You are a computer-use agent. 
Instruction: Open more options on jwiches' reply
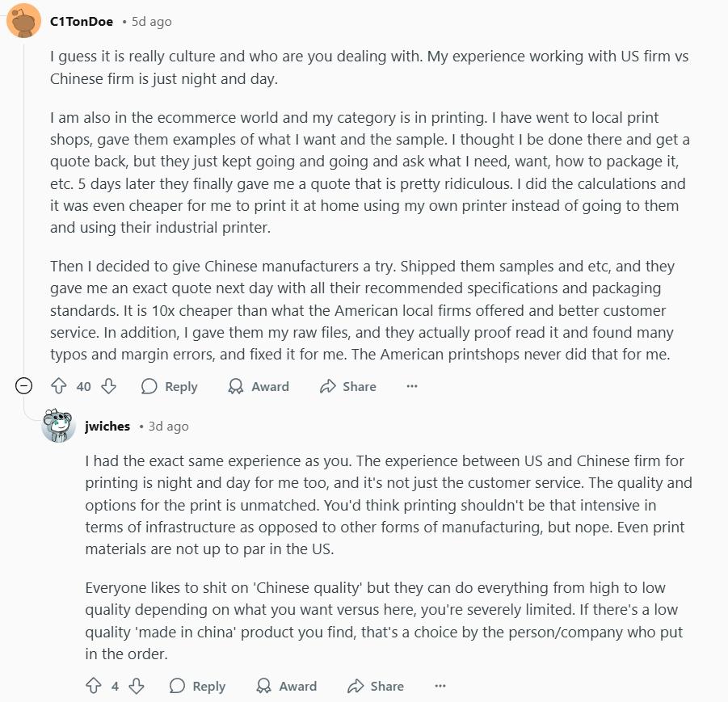pos(440,686)
